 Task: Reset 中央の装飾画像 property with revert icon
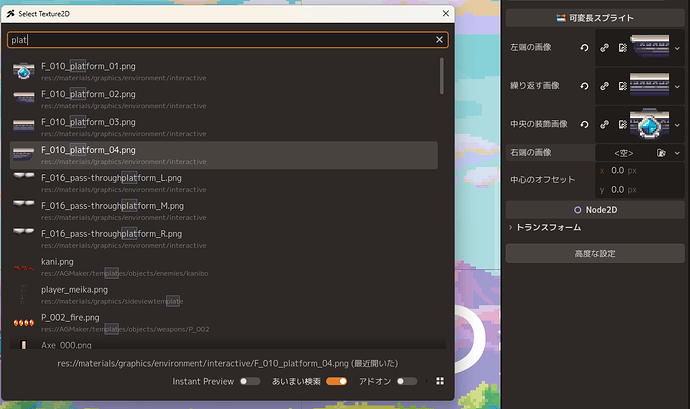tap(584, 125)
